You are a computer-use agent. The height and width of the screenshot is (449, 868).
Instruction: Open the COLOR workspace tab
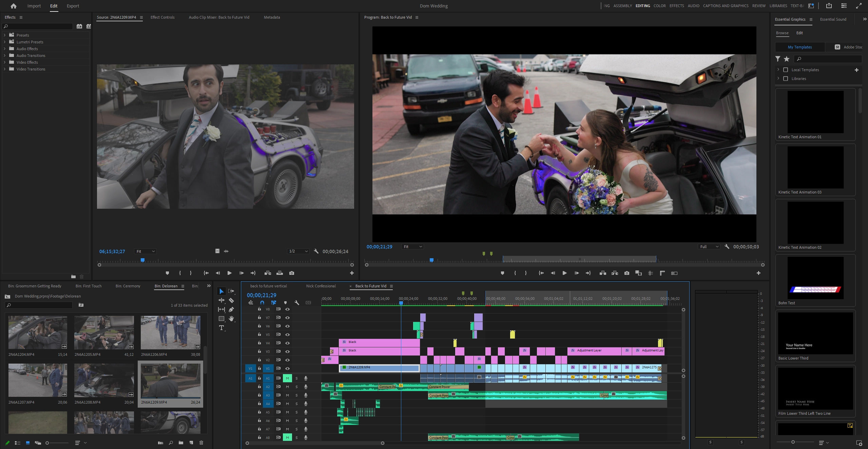pyautogui.click(x=659, y=6)
